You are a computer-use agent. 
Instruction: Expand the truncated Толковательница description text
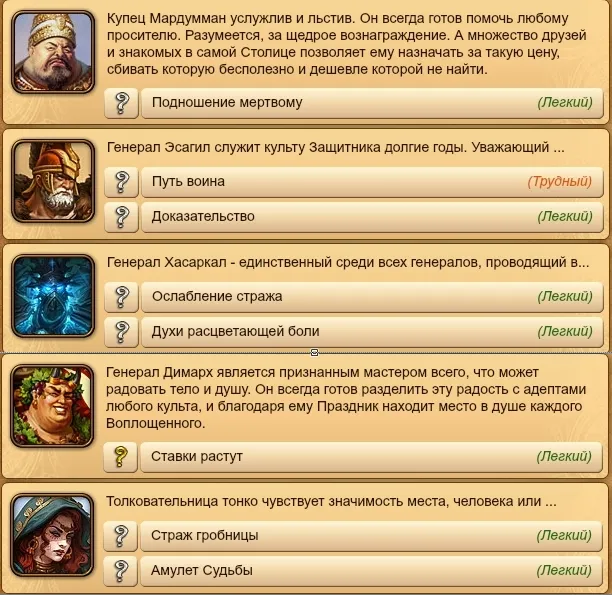tap(331, 501)
